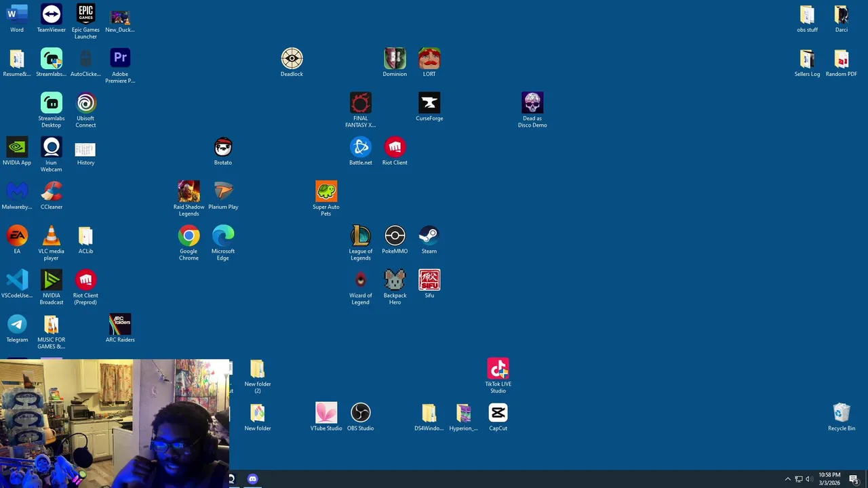The width and height of the screenshot is (868, 488).
Task: Launch the Iriun Webcam icon
Action: [52, 147]
